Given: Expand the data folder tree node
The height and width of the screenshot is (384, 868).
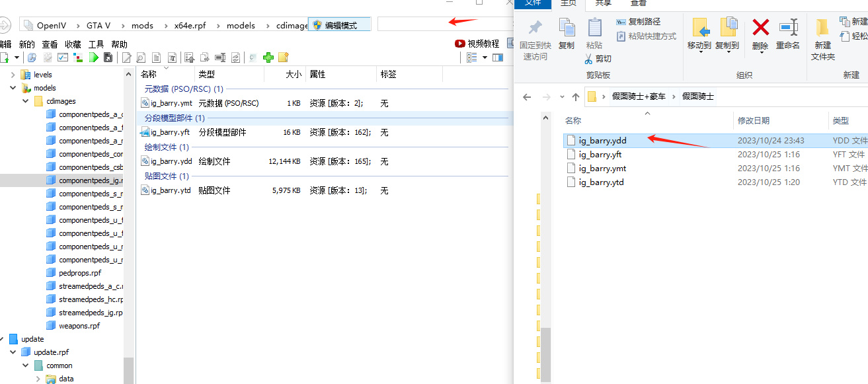Looking at the screenshot, I should click(x=38, y=379).
